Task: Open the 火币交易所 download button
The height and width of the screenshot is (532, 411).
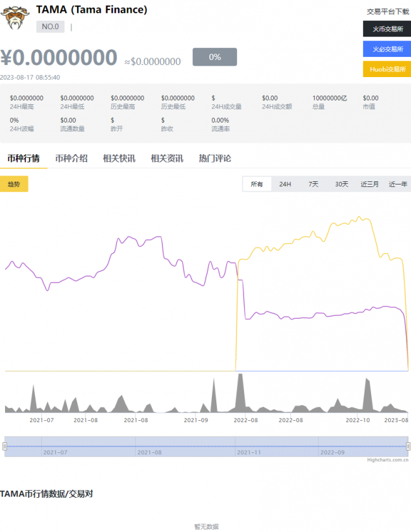Action: tap(387, 29)
